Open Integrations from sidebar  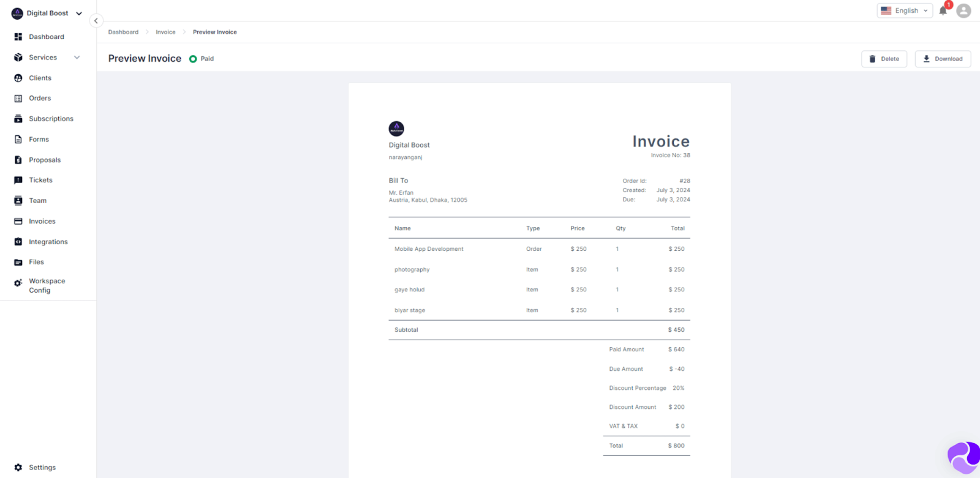tap(48, 242)
